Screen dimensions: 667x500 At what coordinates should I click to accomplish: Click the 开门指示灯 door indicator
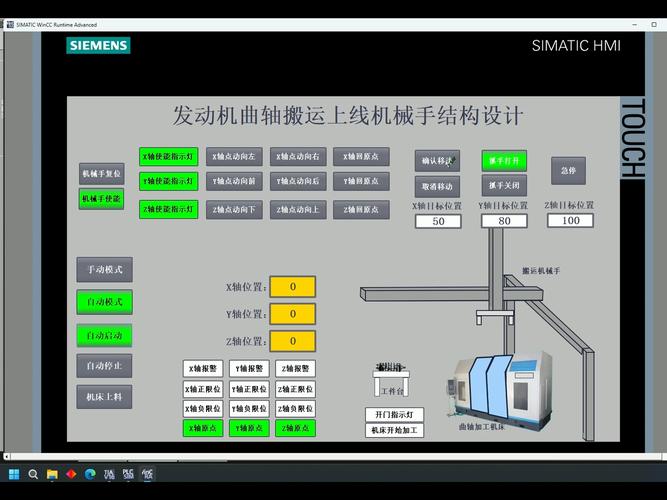[394, 414]
